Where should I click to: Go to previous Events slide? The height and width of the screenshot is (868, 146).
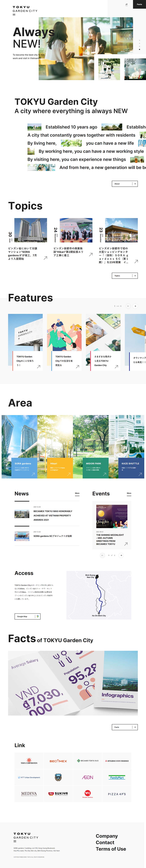point(102,555)
